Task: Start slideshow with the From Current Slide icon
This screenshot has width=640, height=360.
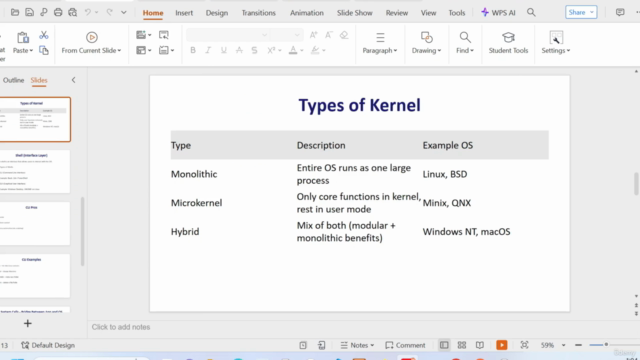Action: 92,38
